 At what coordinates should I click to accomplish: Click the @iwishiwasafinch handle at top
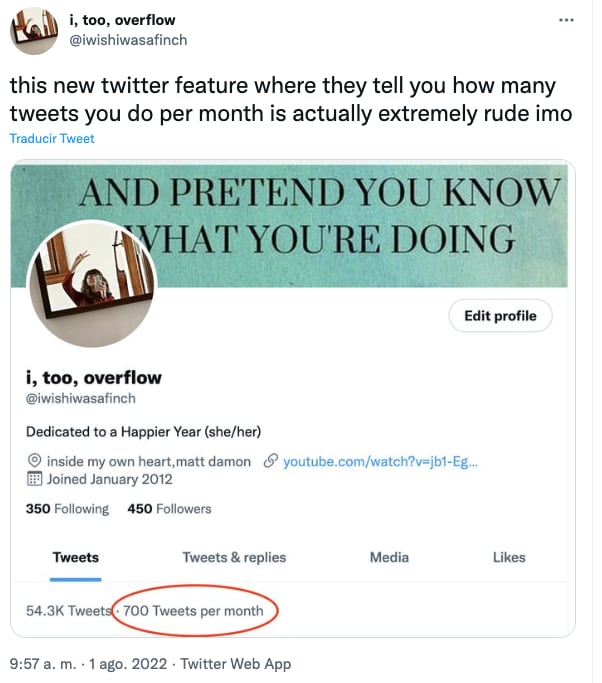127,40
